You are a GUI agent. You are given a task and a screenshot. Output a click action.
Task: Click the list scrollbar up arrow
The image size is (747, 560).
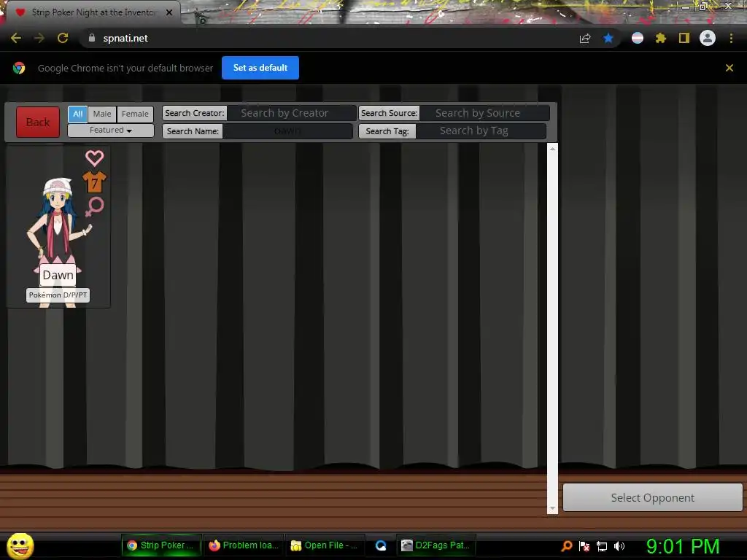pyautogui.click(x=552, y=149)
